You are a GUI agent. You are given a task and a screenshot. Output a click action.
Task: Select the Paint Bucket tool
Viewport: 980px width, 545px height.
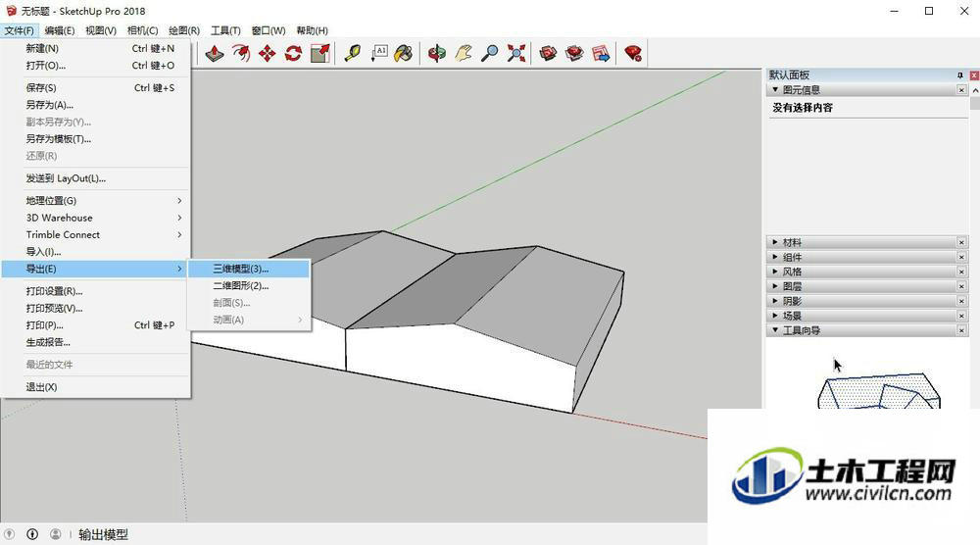(x=404, y=53)
